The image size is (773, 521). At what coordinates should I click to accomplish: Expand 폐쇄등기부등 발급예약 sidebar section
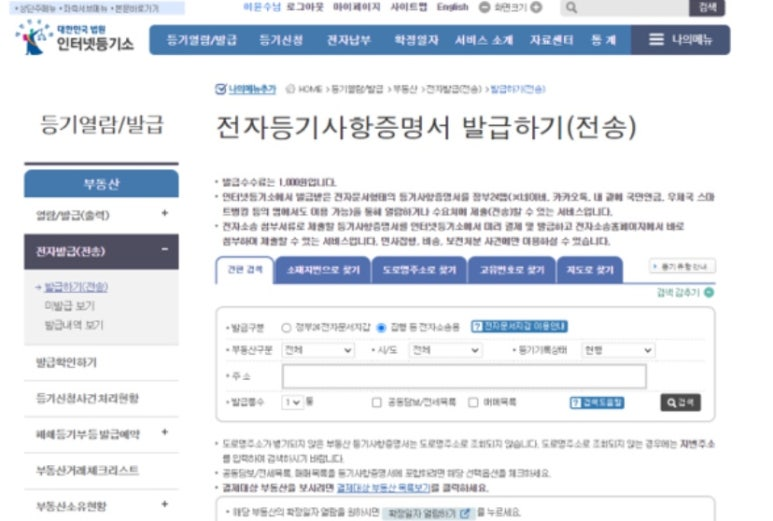tap(165, 432)
